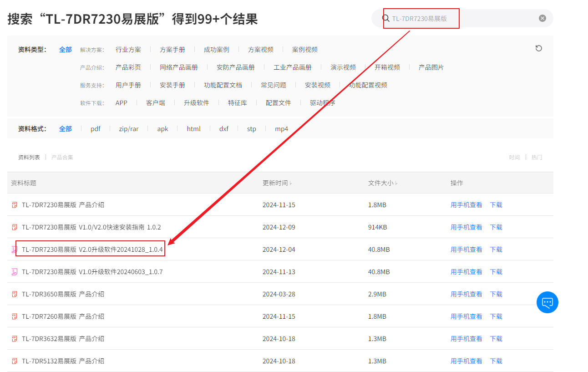The height and width of the screenshot is (372, 588).
Task: Open the chat support bubble
Action: tap(547, 302)
